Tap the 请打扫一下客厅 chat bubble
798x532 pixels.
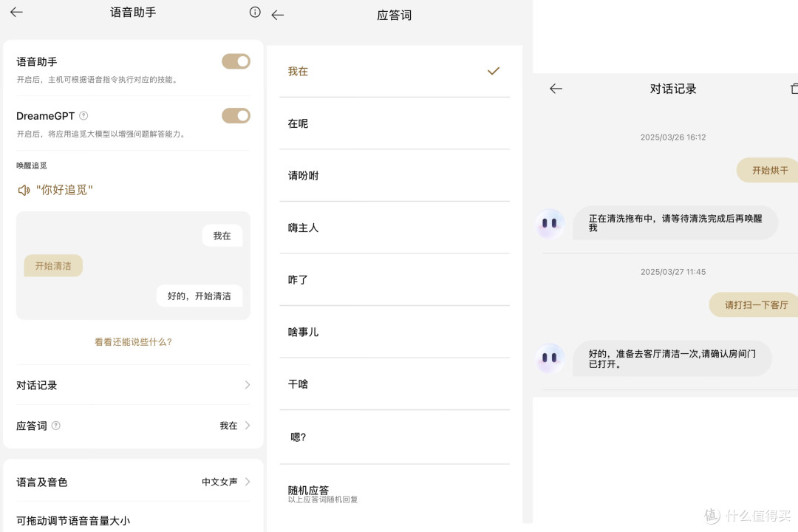point(754,305)
